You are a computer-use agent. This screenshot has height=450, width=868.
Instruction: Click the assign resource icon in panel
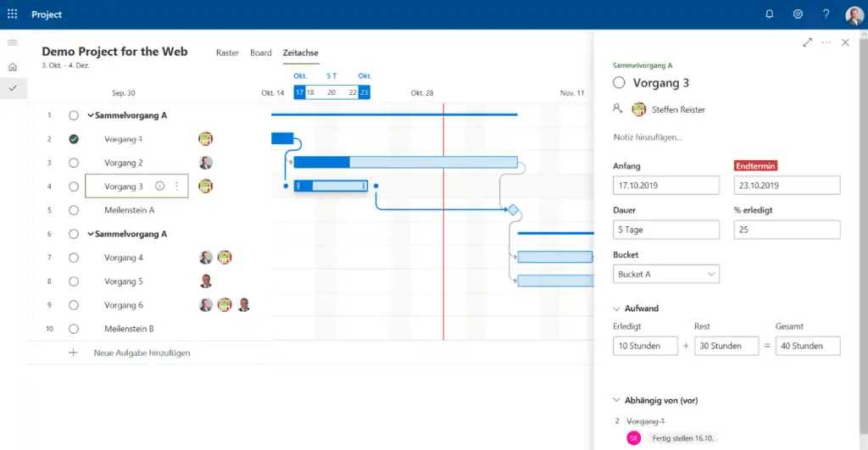coord(618,109)
